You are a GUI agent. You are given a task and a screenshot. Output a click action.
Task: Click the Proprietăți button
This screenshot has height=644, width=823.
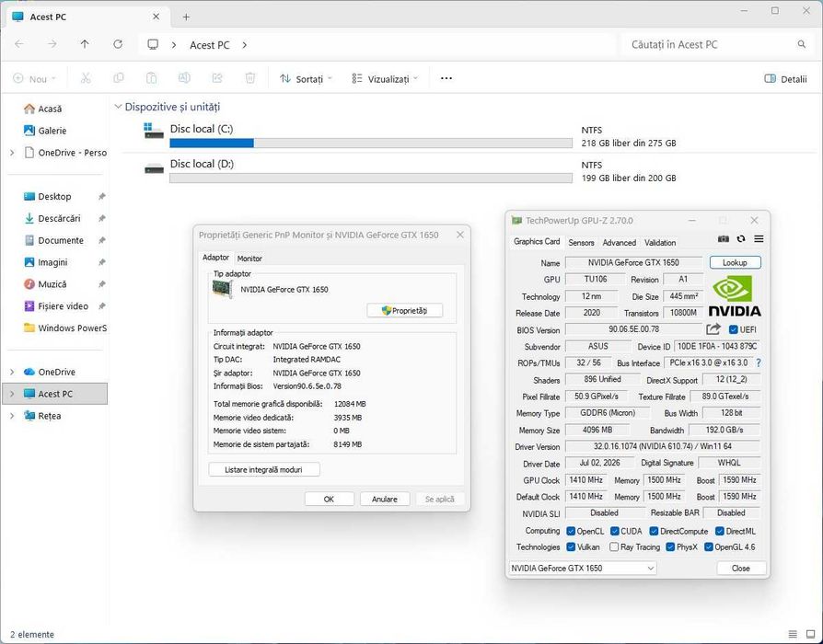click(404, 310)
